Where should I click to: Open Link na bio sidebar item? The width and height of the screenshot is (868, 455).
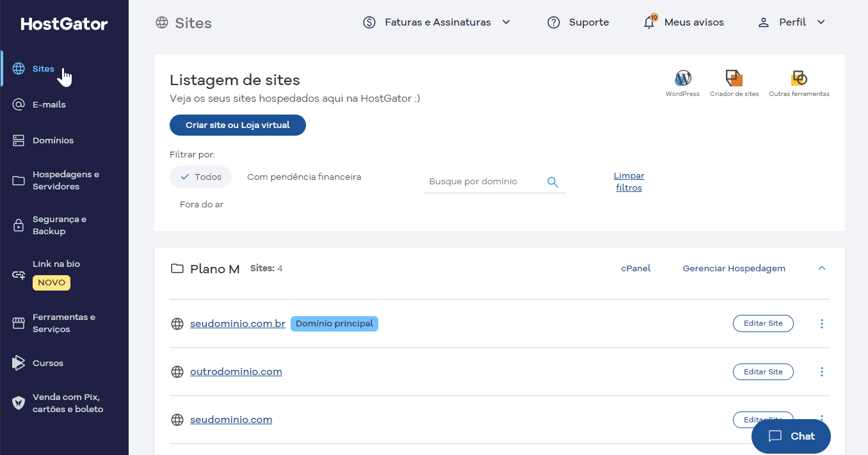[x=56, y=264]
